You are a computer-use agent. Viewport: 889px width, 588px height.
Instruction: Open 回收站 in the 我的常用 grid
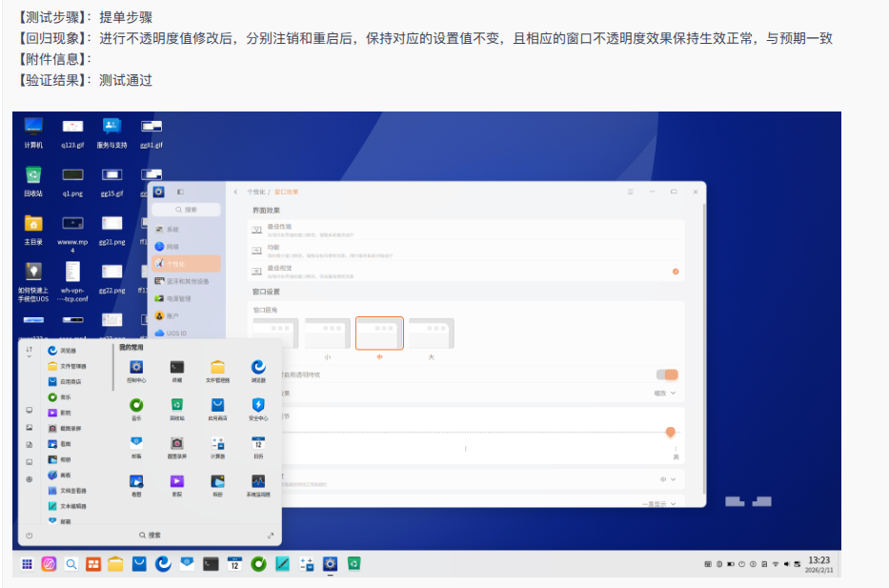coord(177,408)
